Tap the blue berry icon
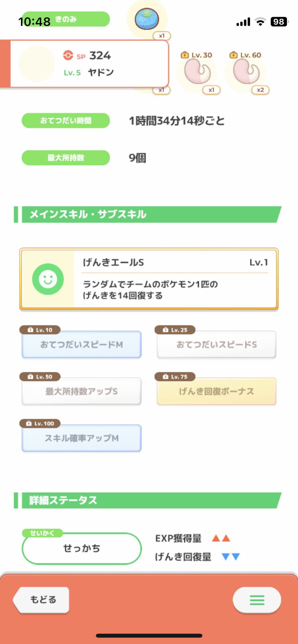The width and height of the screenshot is (298, 644). pyautogui.click(x=147, y=19)
